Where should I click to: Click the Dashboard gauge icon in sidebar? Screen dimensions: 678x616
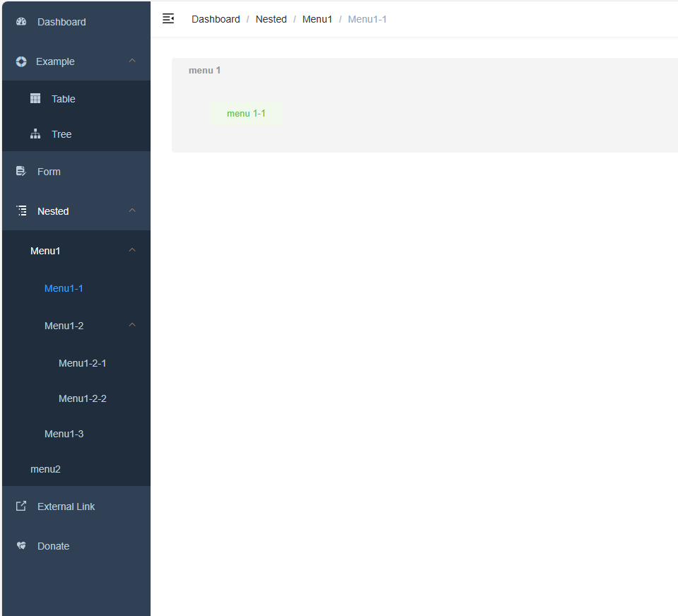click(21, 22)
